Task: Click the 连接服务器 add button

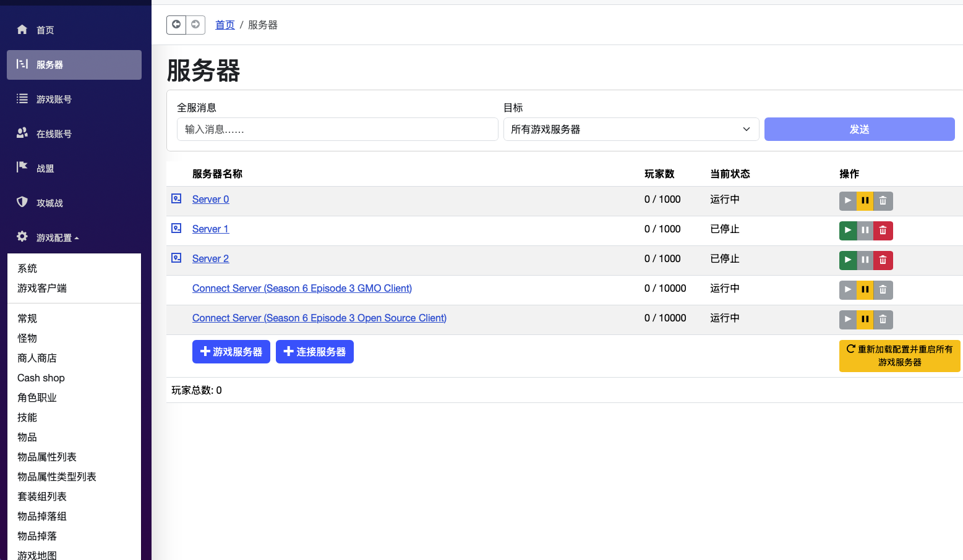Action: pos(315,352)
